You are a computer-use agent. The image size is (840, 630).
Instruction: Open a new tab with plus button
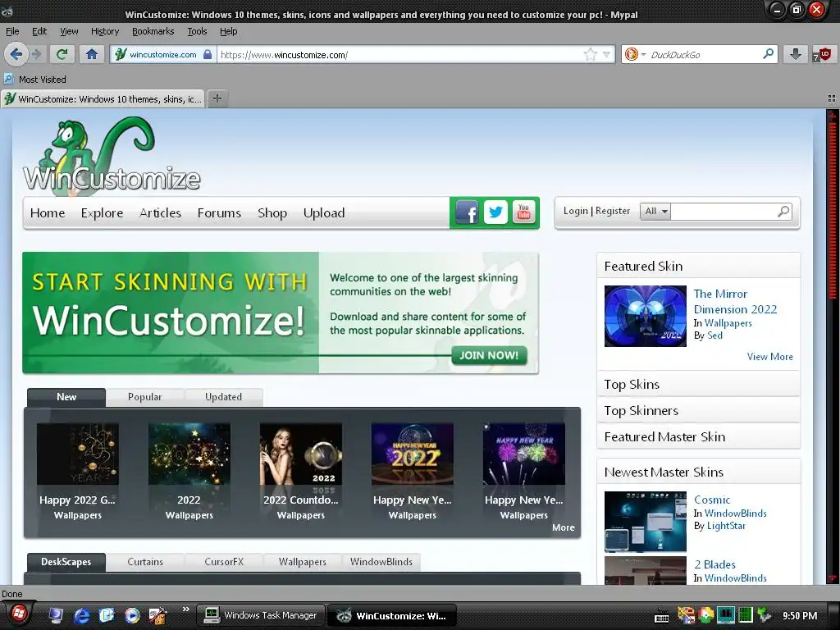pos(217,98)
